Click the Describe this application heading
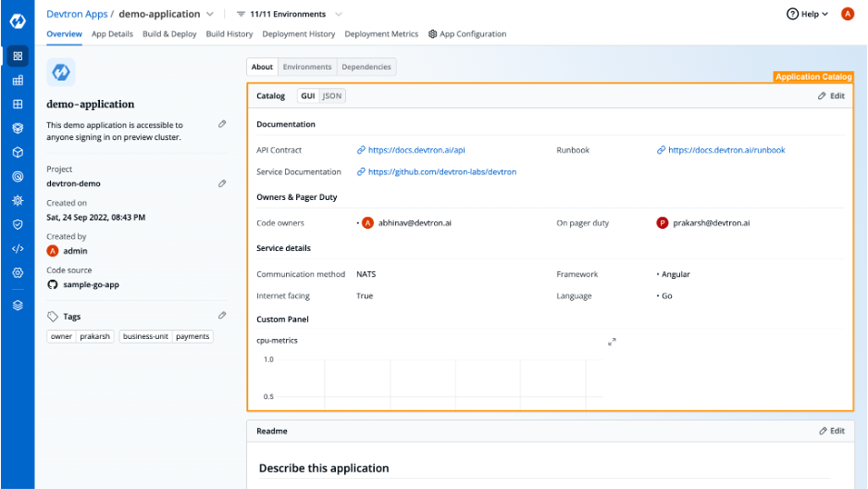 click(x=324, y=468)
